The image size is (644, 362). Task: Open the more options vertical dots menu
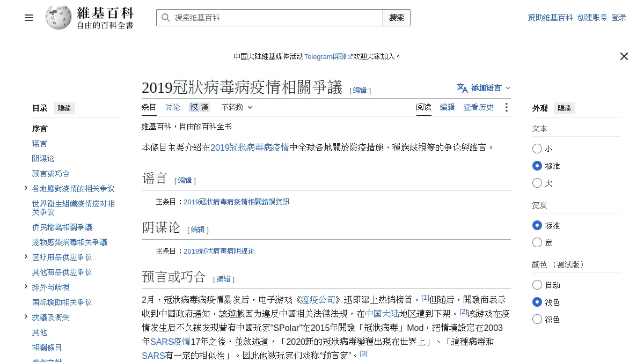click(506, 107)
